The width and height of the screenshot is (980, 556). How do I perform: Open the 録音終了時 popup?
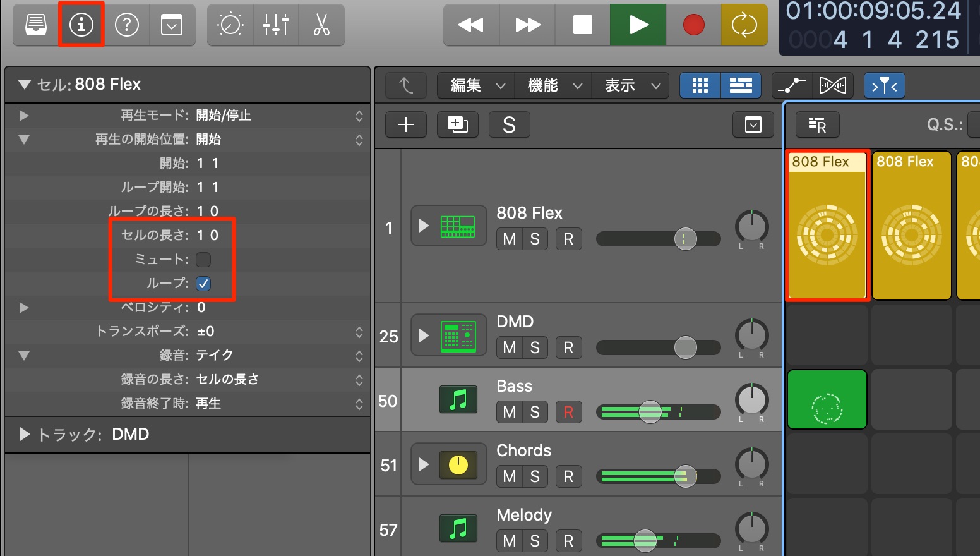(279, 404)
